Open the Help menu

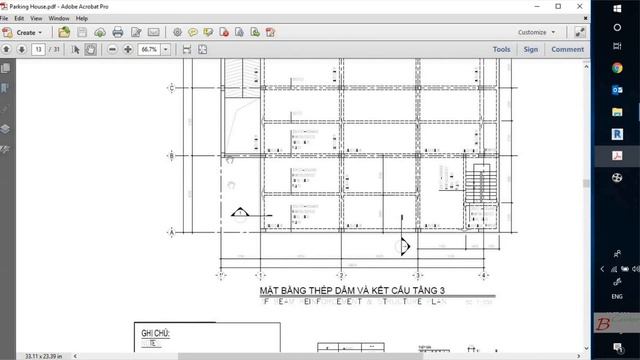(x=82, y=18)
